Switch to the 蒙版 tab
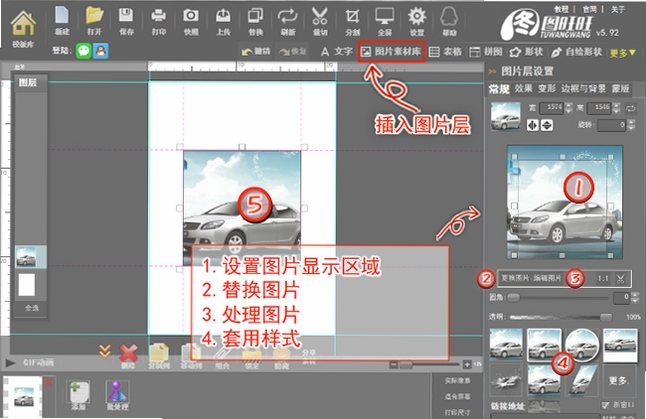The height and width of the screenshot is (419, 646). (620, 89)
